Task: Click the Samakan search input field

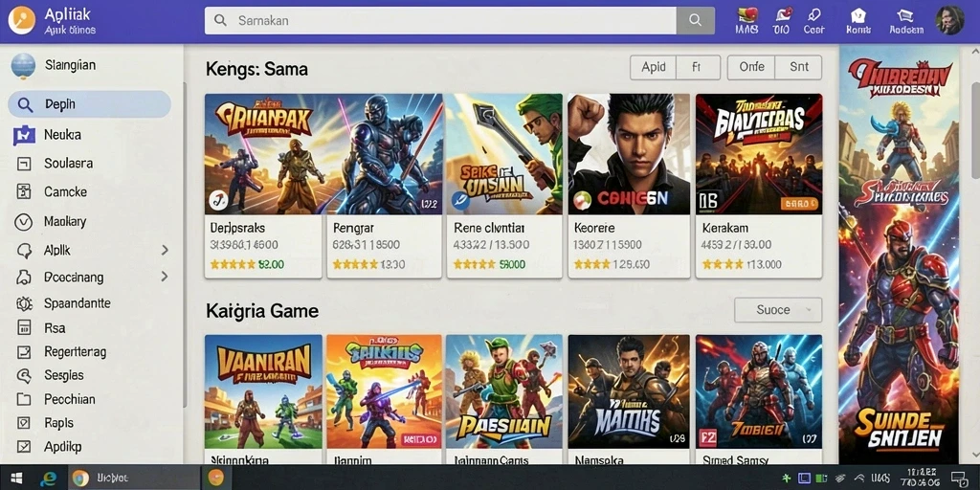Action: tap(440, 21)
